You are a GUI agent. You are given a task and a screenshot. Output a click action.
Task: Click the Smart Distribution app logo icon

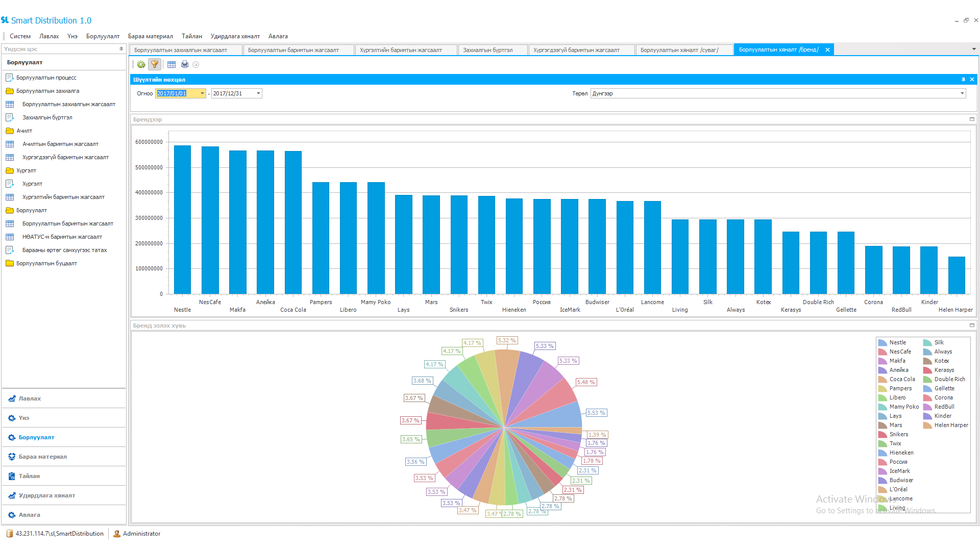coord(5,20)
